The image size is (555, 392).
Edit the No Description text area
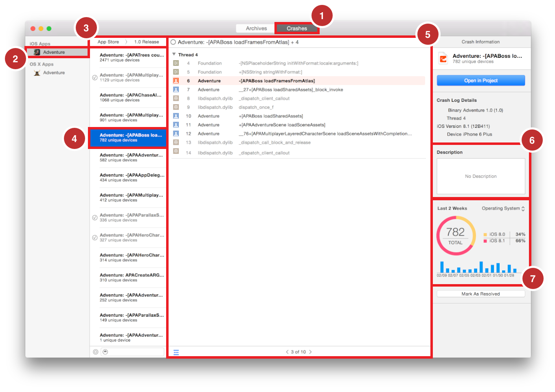(x=481, y=176)
